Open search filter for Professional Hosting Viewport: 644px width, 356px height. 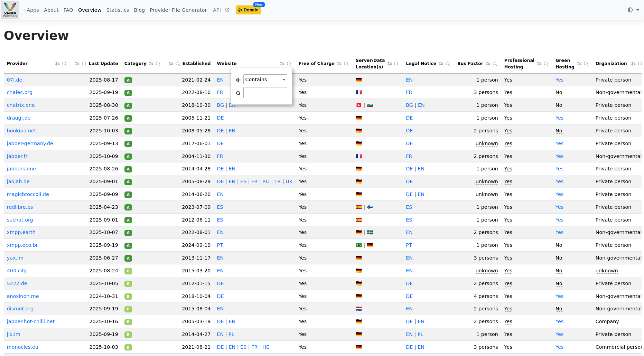point(546,64)
